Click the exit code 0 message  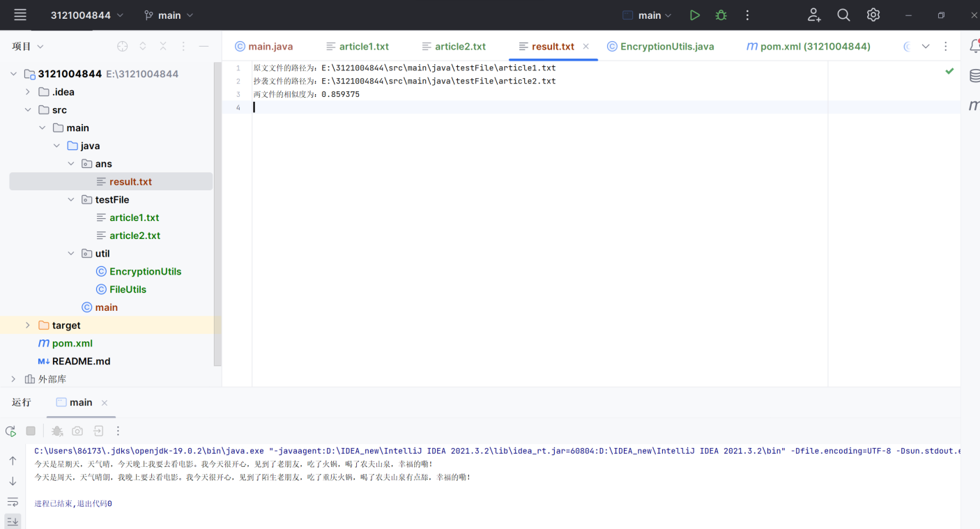[73, 503]
